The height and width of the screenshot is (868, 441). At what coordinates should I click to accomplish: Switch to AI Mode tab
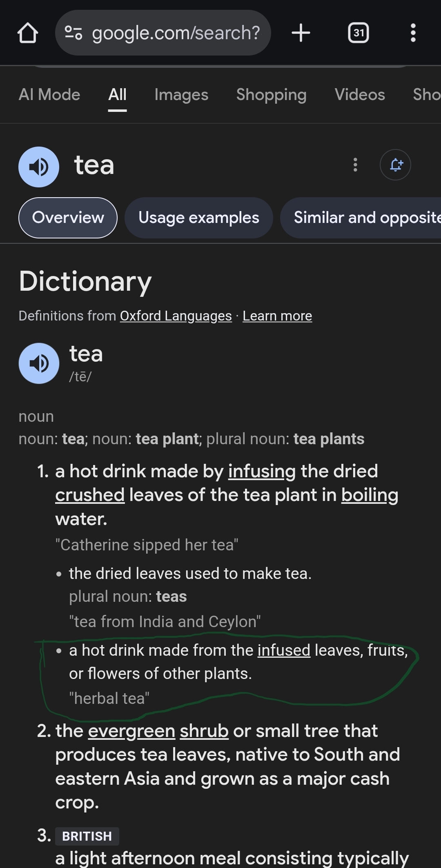click(49, 95)
